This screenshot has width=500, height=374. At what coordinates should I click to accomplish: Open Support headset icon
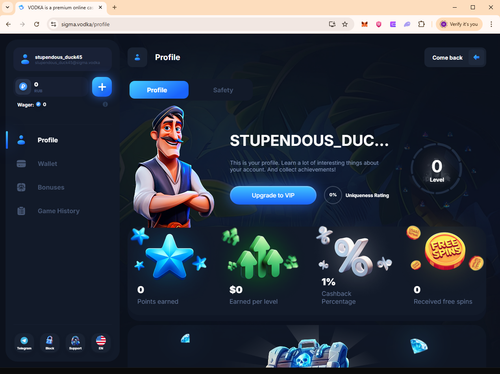tap(75, 342)
